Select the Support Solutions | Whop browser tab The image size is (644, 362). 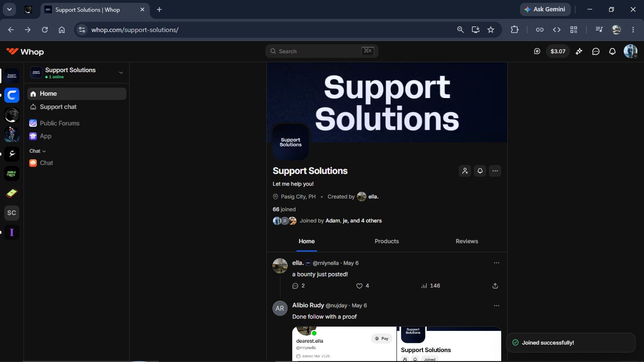(x=94, y=9)
